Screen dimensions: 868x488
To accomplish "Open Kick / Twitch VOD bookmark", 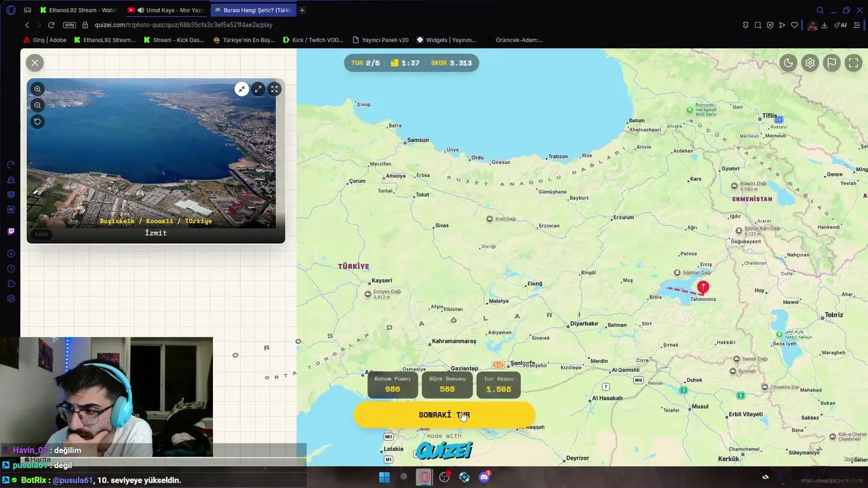I will (313, 40).
